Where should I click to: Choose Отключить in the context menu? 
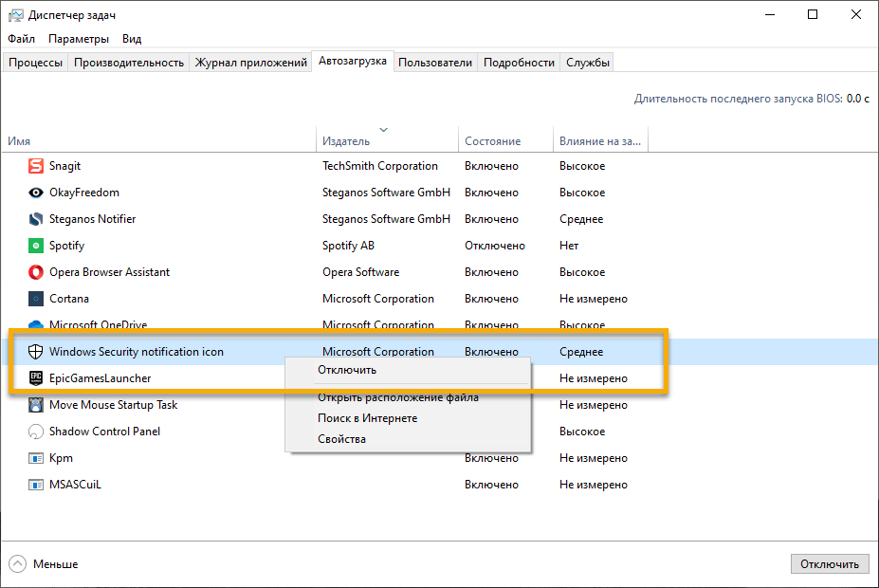tap(347, 370)
